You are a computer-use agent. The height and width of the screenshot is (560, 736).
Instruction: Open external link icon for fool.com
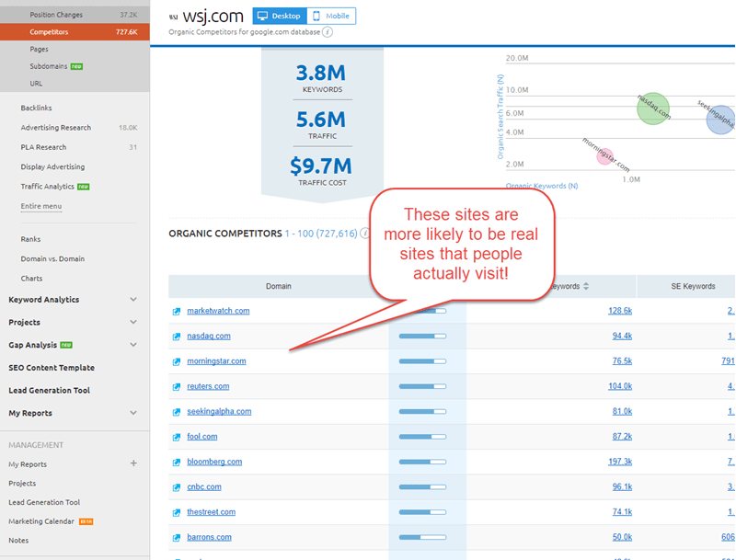pos(177,437)
